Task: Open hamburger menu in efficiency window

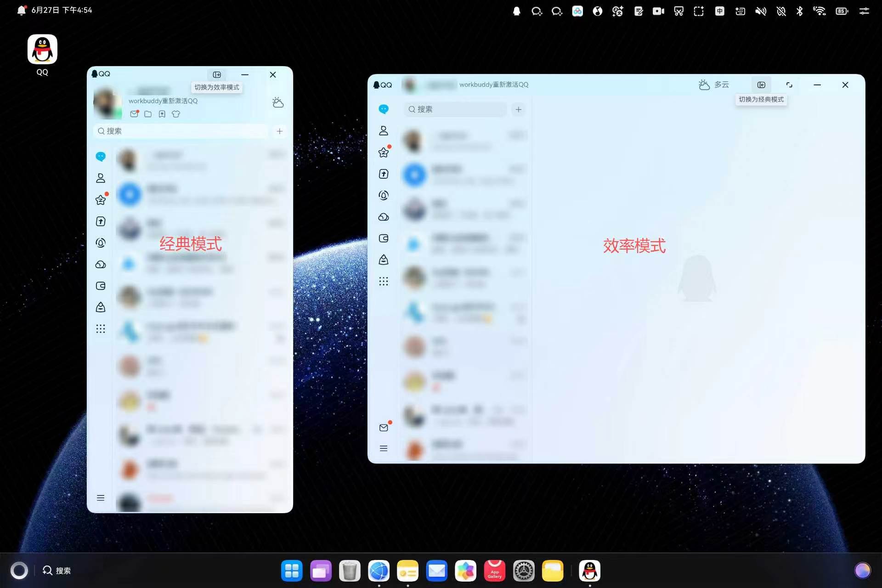Action: pos(384,448)
